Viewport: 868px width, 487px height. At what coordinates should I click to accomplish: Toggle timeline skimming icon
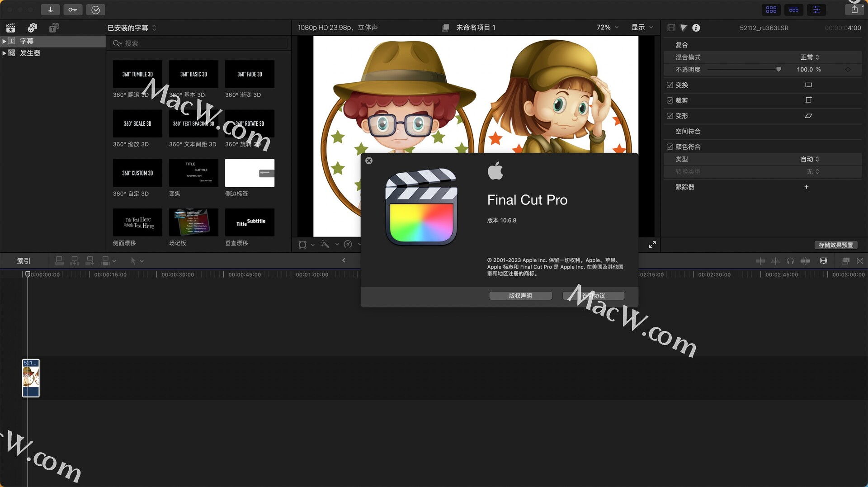pyautogui.click(x=760, y=261)
